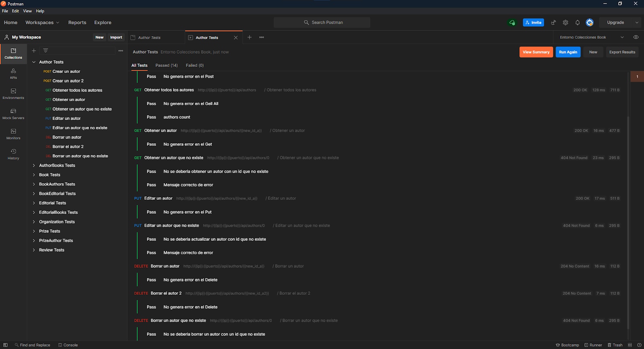Image resolution: width=644 pixels, height=349 pixels.
Task: Open collections panel more options menu
Action: [x=121, y=51]
